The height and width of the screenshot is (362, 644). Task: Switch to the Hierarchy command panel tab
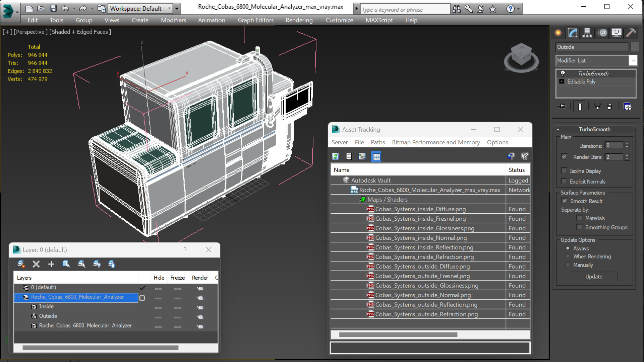587,33
